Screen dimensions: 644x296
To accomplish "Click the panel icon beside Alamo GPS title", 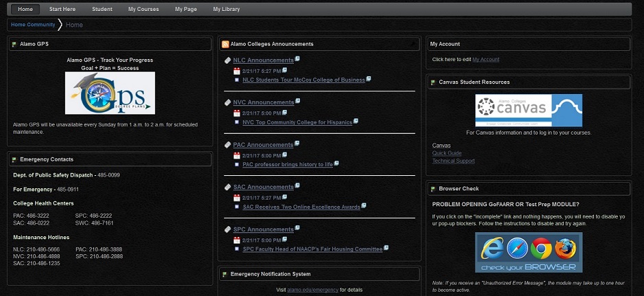I will 14,45.
